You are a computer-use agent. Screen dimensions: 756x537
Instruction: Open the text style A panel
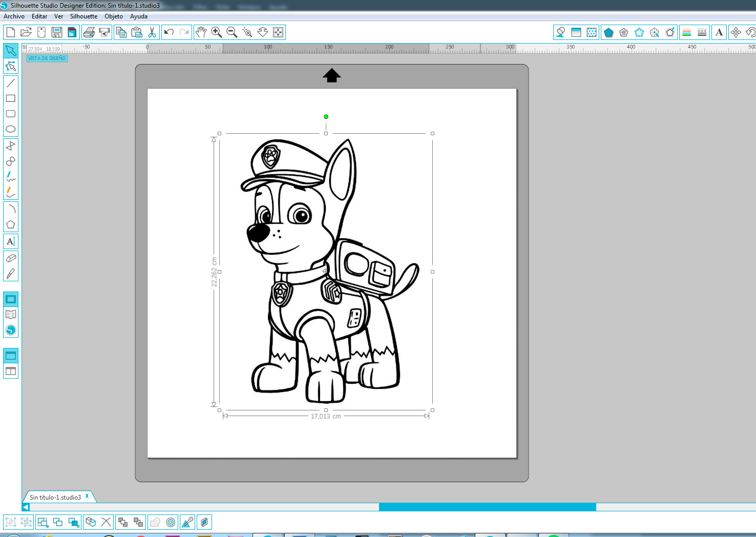[x=719, y=32]
